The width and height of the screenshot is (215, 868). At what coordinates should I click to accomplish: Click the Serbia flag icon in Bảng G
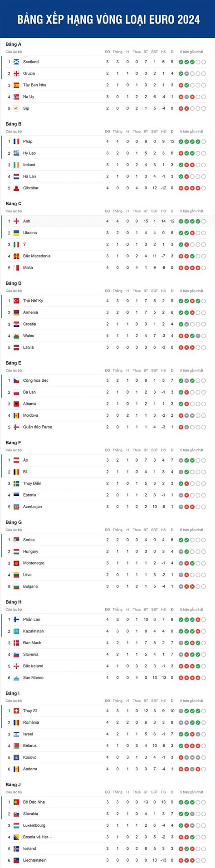(16, 540)
